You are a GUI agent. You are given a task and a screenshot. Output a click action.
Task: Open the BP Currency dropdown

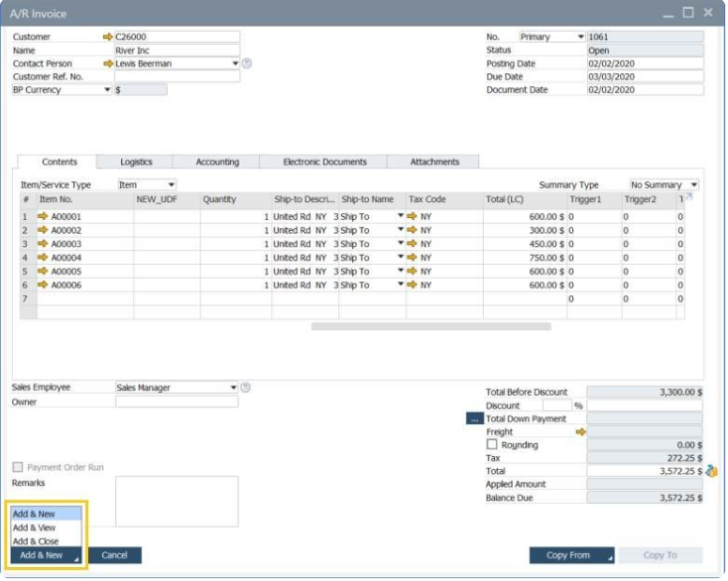[107, 89]
